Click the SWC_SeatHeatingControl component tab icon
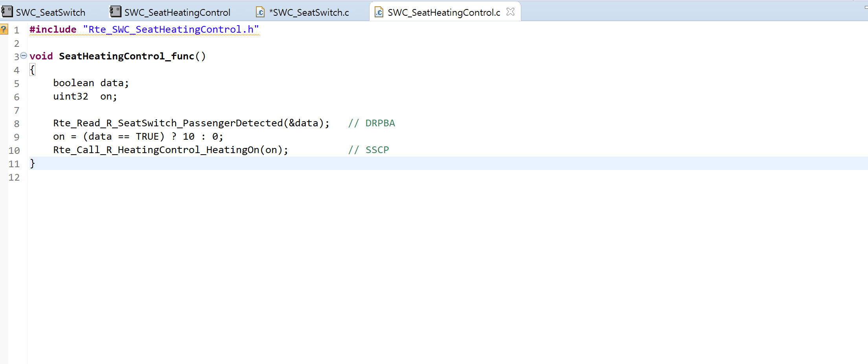868x364 pixels. pyautogui.click(x=115, y=12)
